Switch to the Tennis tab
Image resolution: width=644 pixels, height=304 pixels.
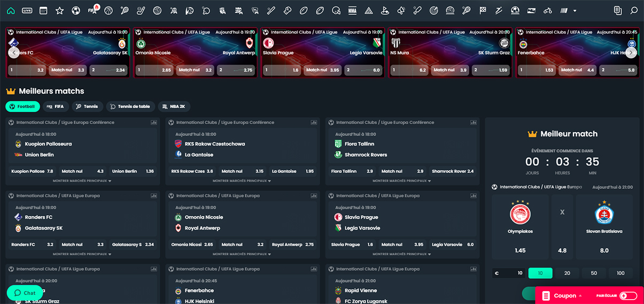pyautogui.click(x=87, y=107)
